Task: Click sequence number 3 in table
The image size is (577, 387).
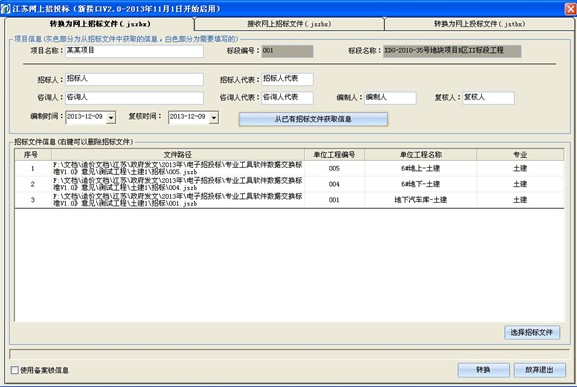Action: (x=33, y=200)
